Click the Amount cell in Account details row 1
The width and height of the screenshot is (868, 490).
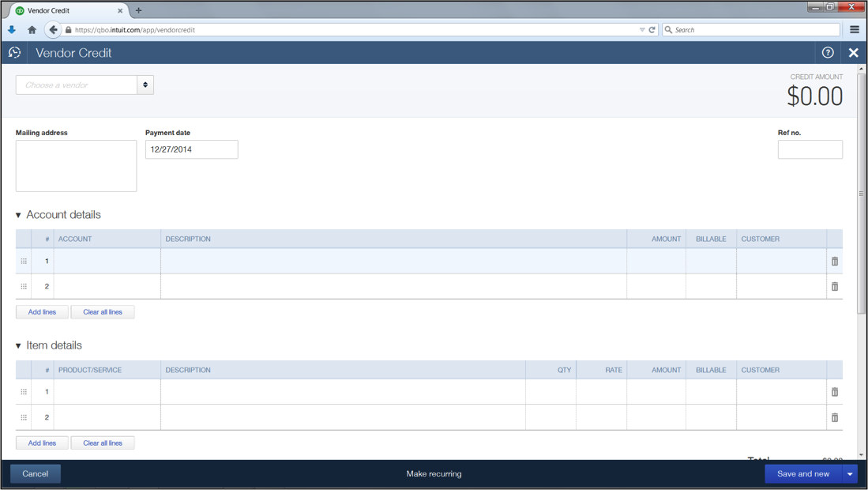(x=656, y=261)
